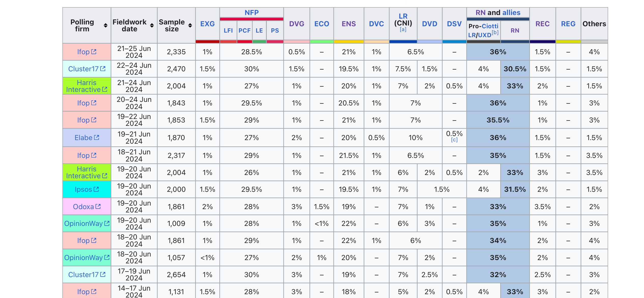
Task: Open footnote [b] next to LR/UXD
Action: point(495,32)
